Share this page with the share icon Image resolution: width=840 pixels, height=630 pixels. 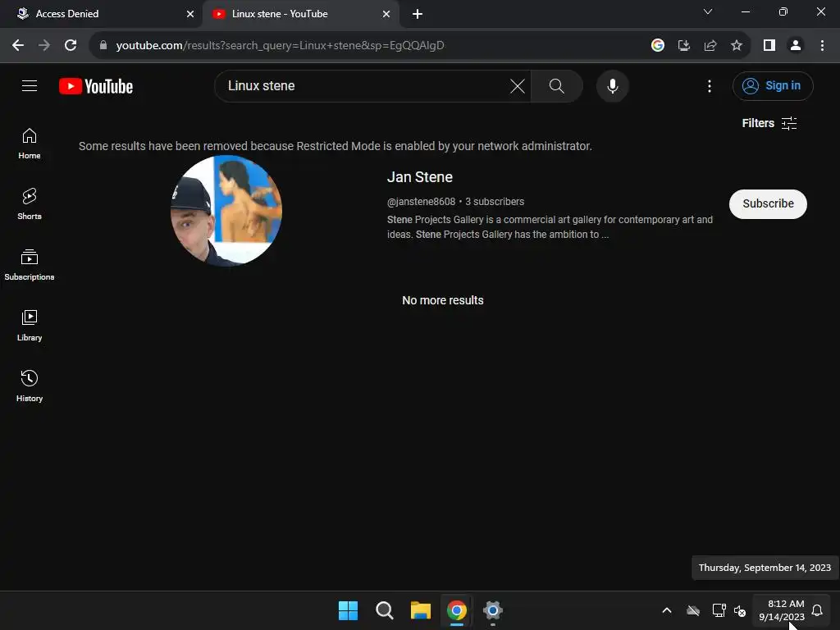point(710,45)
